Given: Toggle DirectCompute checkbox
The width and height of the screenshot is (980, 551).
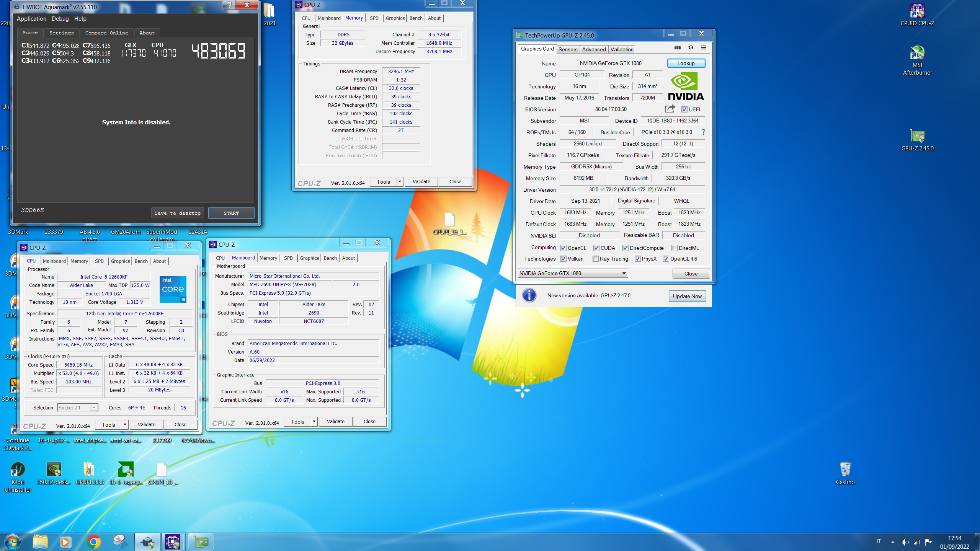Looking at the screenshot, I should click(625, 248).
